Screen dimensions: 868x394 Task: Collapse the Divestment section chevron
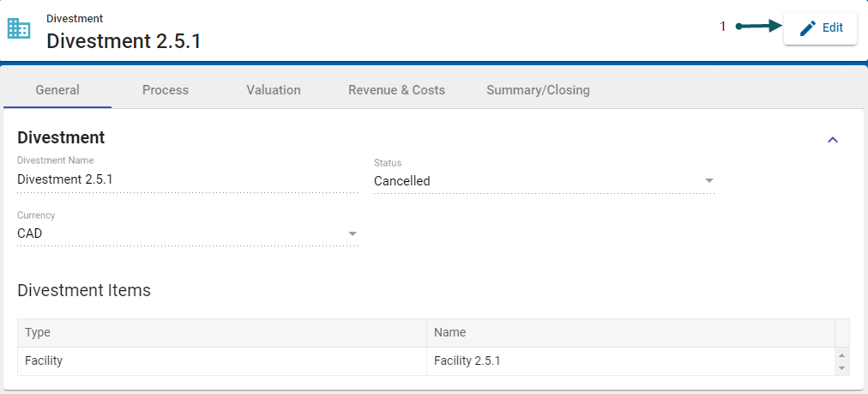tap(832, 140)
